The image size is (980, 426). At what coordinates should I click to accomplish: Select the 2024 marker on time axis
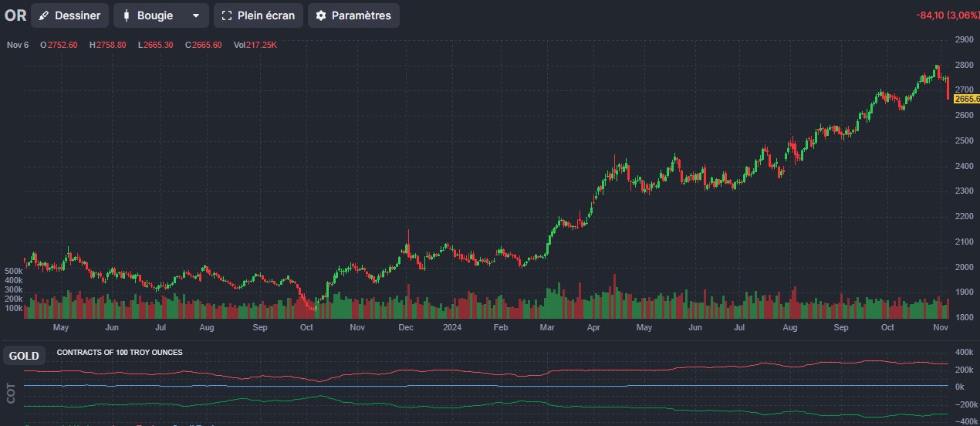451,327
